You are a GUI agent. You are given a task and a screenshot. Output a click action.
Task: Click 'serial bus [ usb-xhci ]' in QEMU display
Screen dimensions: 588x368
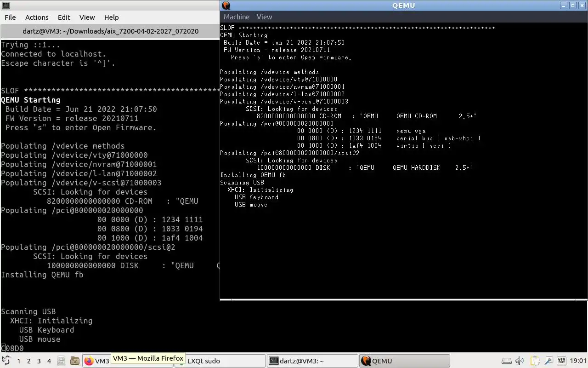click(x=439, y=138)
